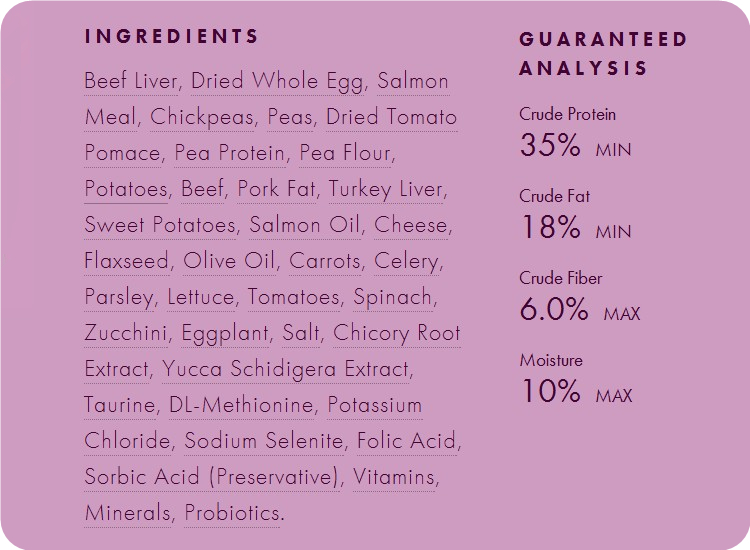Screen dimensions: 750x550
Task: Open Yucca Schidigera Extract details
Action: pyautogui.click(x=286, y=369)
